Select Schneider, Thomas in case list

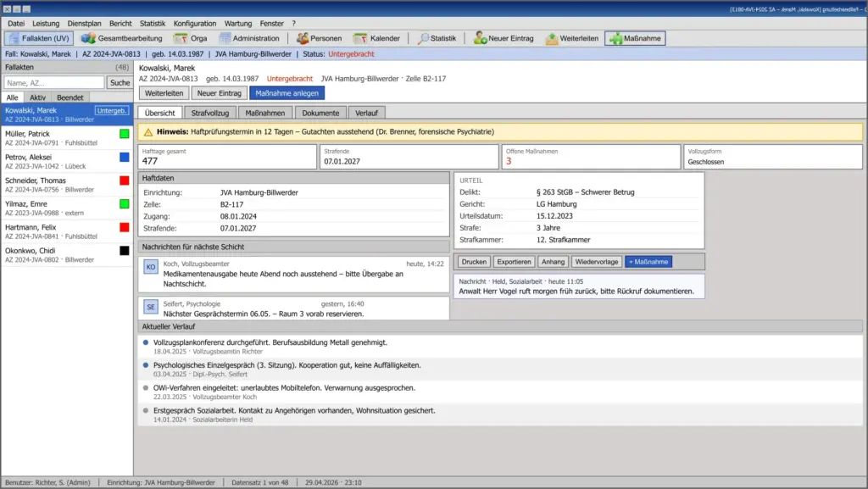pos(67,185)
